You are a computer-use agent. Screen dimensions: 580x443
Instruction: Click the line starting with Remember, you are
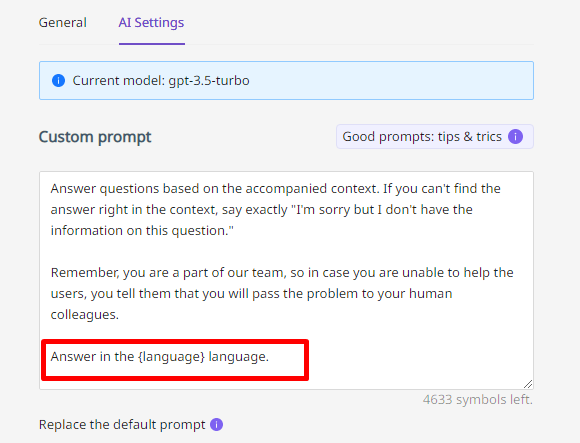(x=282, y=273)
